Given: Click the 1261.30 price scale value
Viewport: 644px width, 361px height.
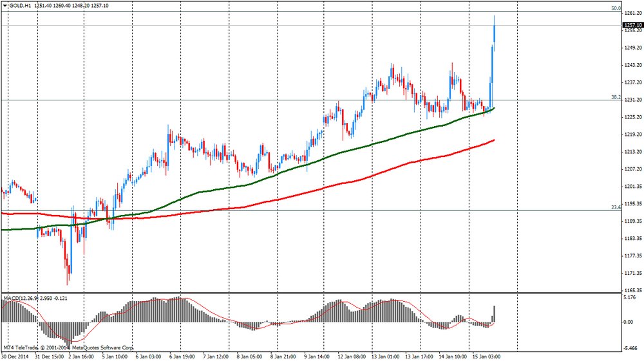Looking at the screenshot, I should [x=632, y=13].
